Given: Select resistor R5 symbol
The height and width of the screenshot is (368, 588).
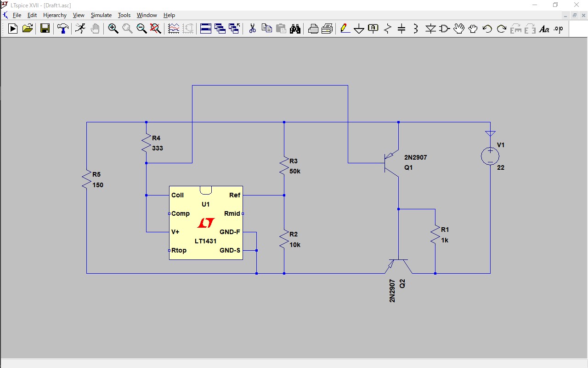Looking at the screenshot, I should (86, 179).
